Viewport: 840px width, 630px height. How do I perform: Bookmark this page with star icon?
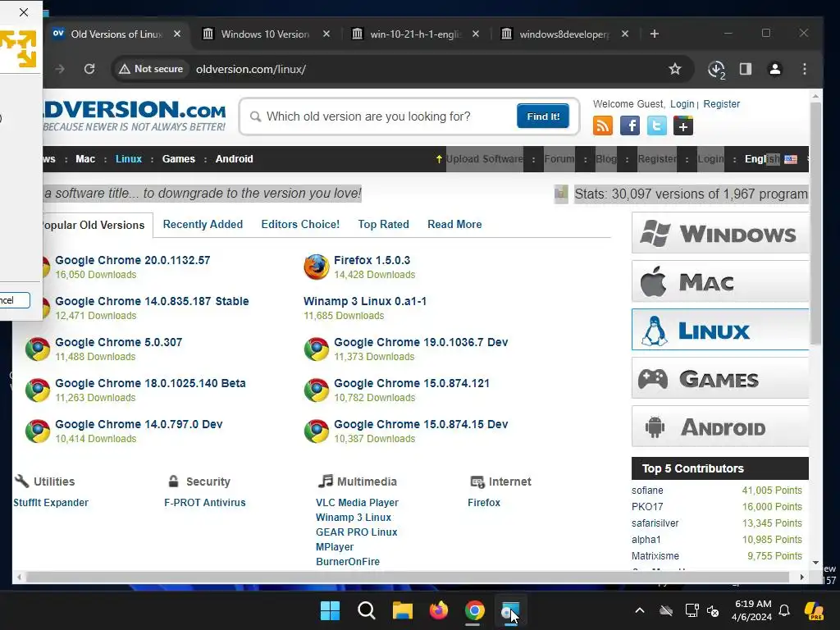point(675,69)
